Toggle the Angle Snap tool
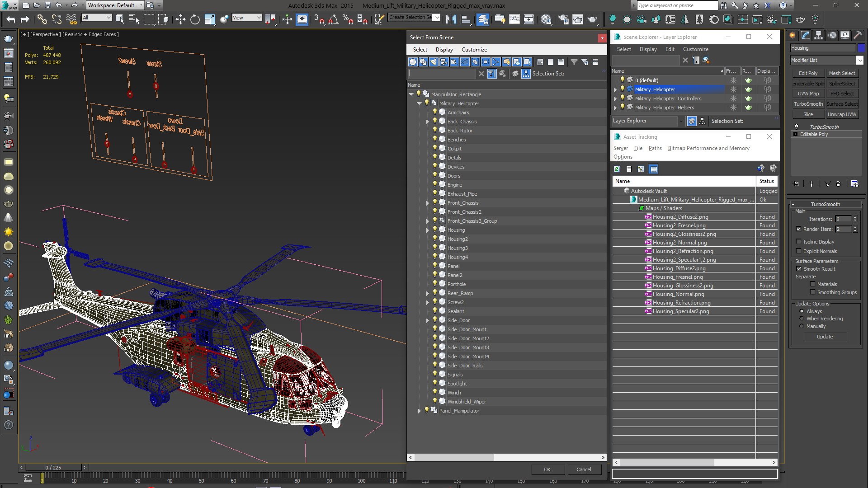Viewport: 868px width, 488px height. pyautogui.click(x=333, y=19)
